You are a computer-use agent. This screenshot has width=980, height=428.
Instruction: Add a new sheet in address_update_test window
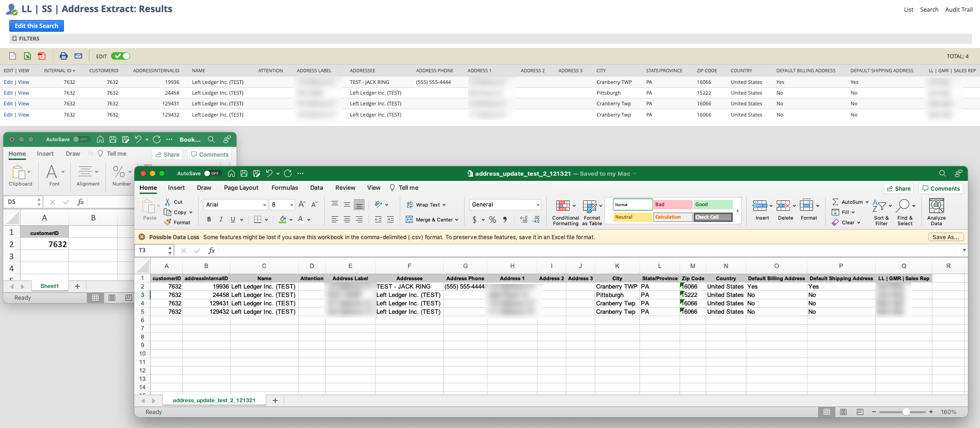coord(275,400)
